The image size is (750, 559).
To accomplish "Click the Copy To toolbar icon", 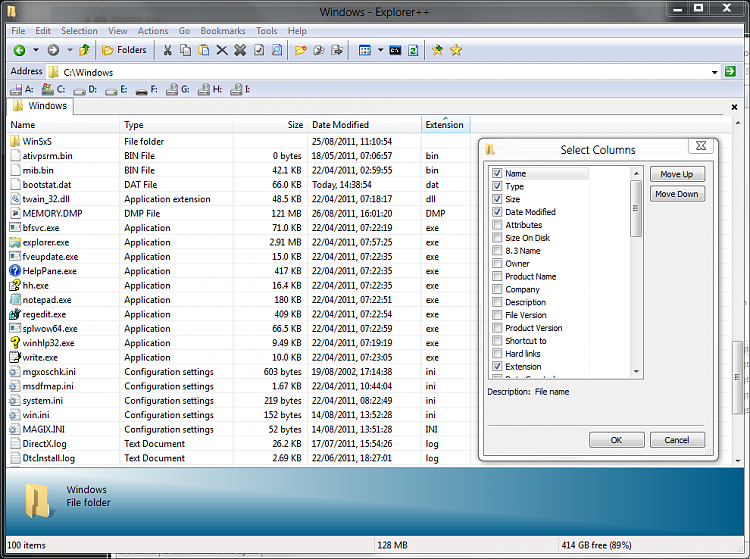I will pos(319,50).
